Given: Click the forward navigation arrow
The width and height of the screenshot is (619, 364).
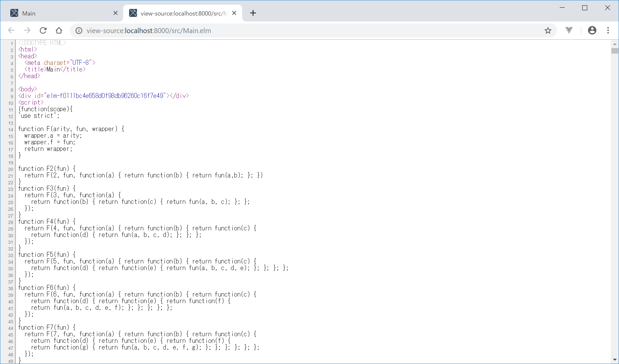Looking at the screenshot, I should tap(27, 30).
